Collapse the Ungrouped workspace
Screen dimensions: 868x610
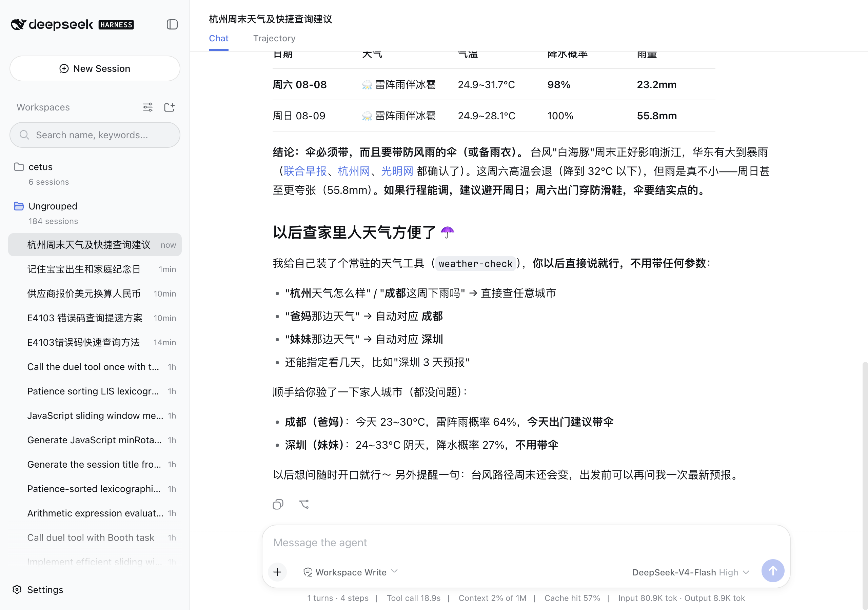95,213
